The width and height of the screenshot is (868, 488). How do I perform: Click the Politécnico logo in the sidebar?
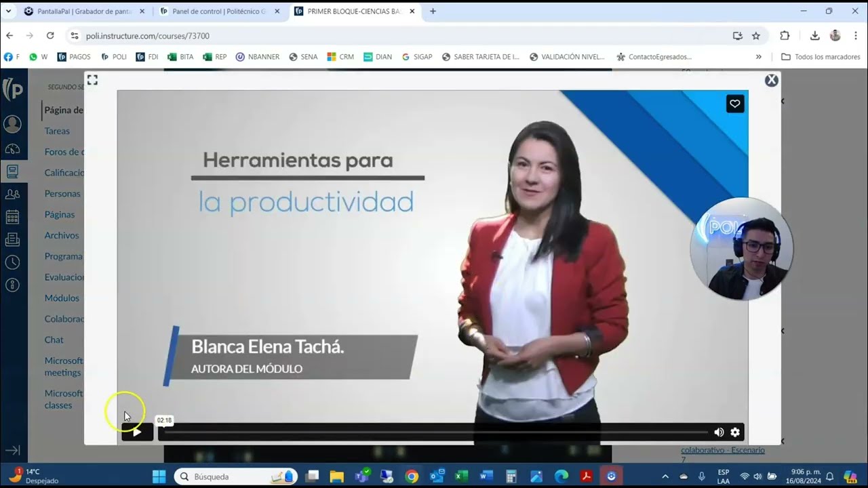click(x=13, y=89)
